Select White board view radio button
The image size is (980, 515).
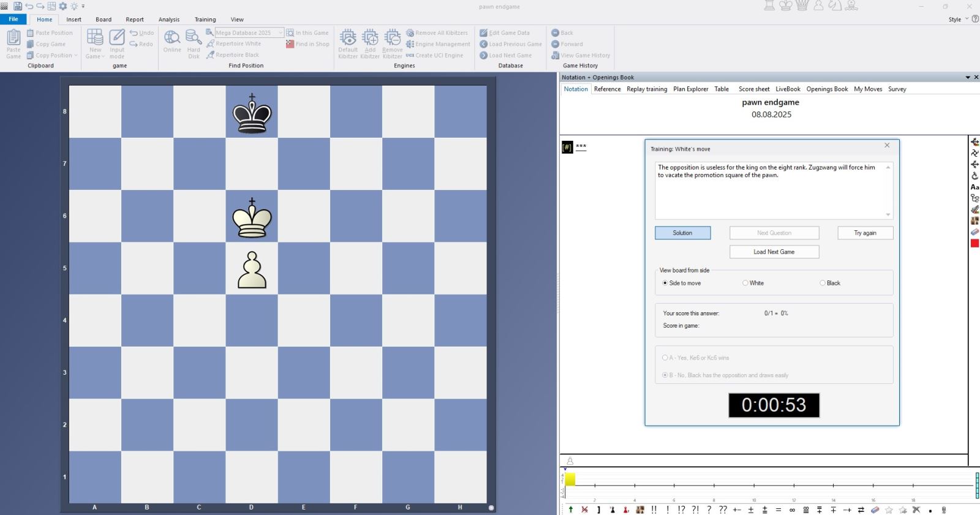[x=745, y=283]
